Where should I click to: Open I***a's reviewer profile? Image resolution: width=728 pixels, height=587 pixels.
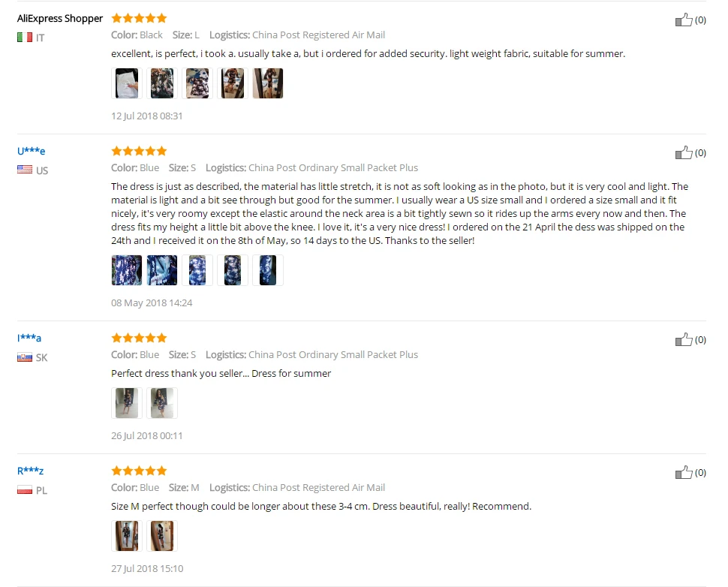click(x=29, y=338)
